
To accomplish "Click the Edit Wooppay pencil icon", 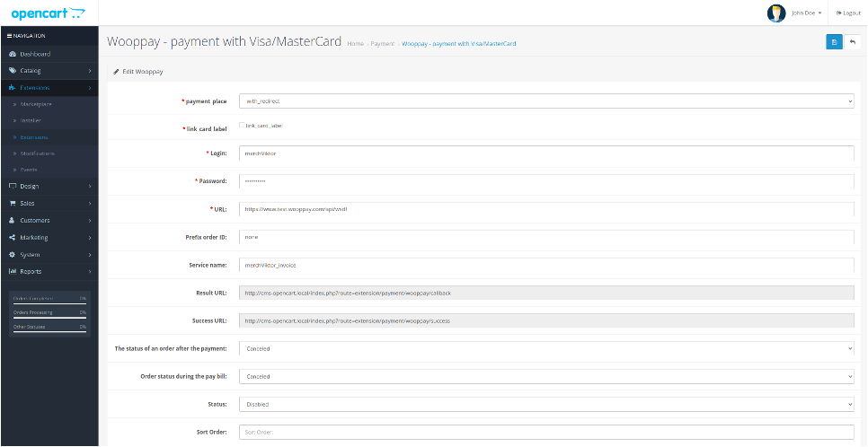I will [x=116, y=72].
